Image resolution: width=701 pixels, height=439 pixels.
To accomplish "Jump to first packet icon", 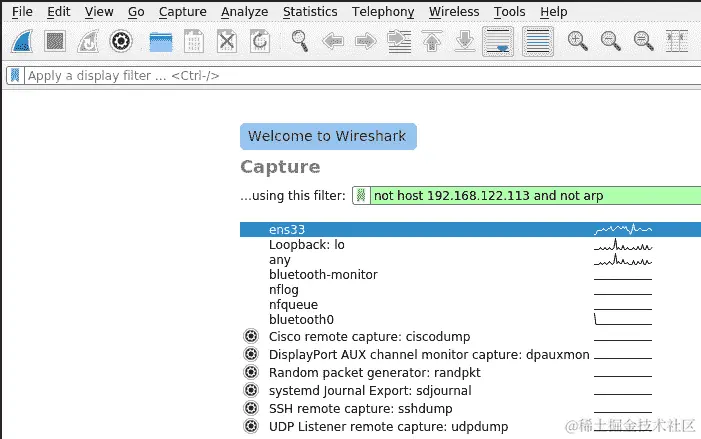I will coord(432,42).
